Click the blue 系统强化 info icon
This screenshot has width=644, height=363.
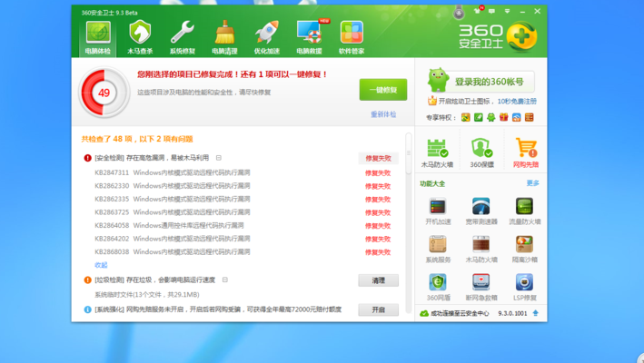click(x=87, y=309)
